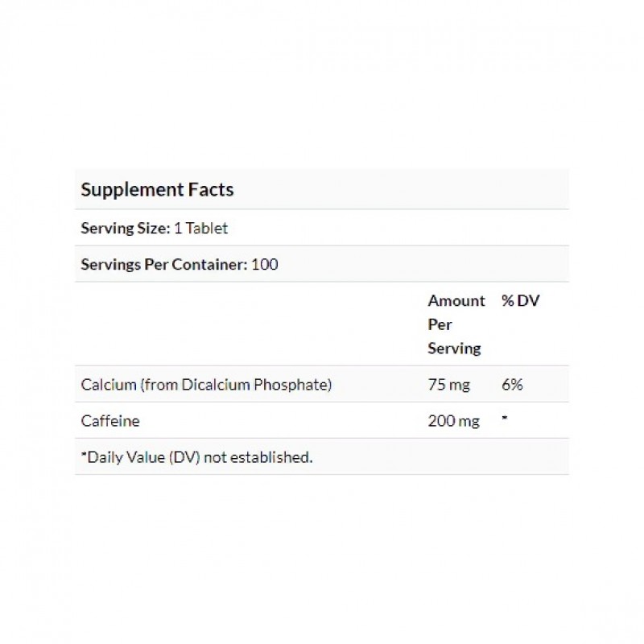Click the word Tablet in serving size
The width and height of the screenshot is (644, 644).
[x=206, y=228]
